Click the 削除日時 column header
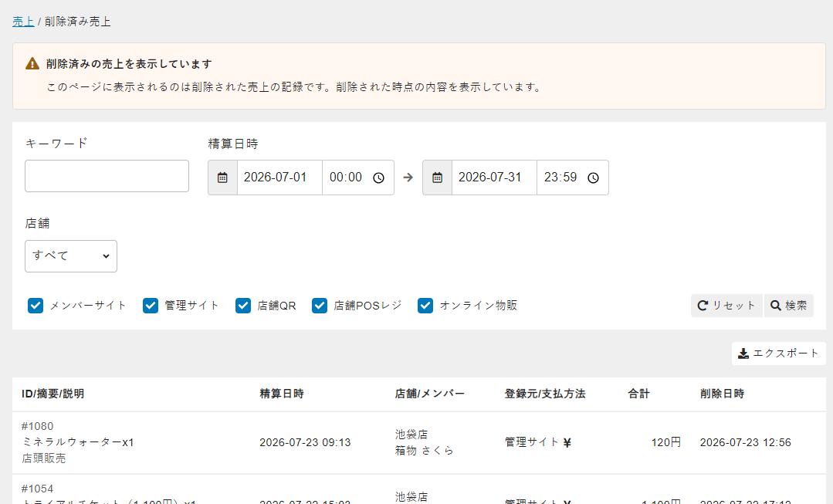 pyautogui.click(x=722, y=394)
